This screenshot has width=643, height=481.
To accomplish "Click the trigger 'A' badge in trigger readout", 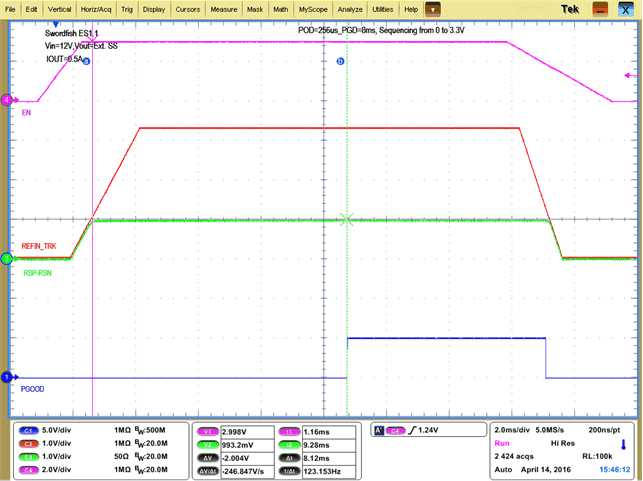I will coord(379,430).
